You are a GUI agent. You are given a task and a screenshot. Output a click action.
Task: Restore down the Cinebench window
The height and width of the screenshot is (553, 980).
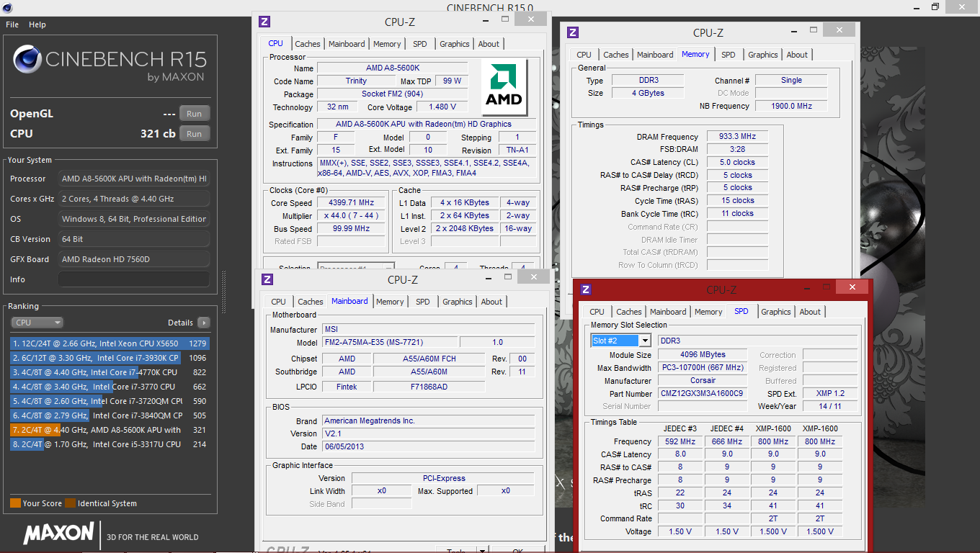(935, 6)
